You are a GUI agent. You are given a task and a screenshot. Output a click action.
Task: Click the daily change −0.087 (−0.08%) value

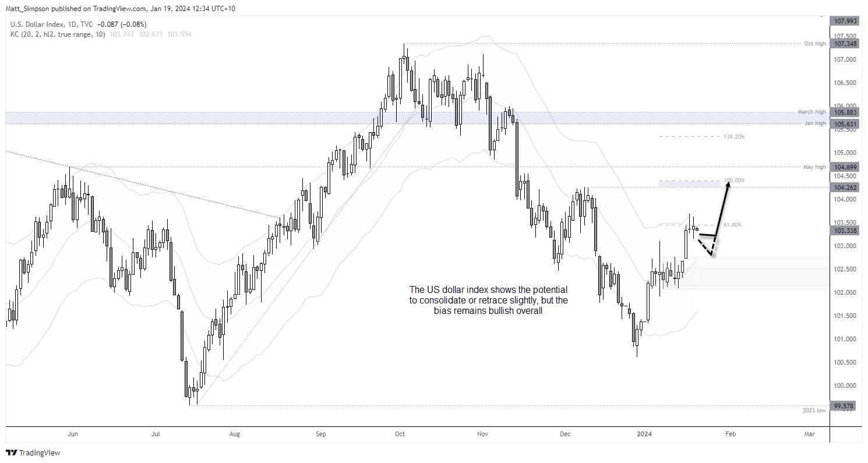[121, 24]
